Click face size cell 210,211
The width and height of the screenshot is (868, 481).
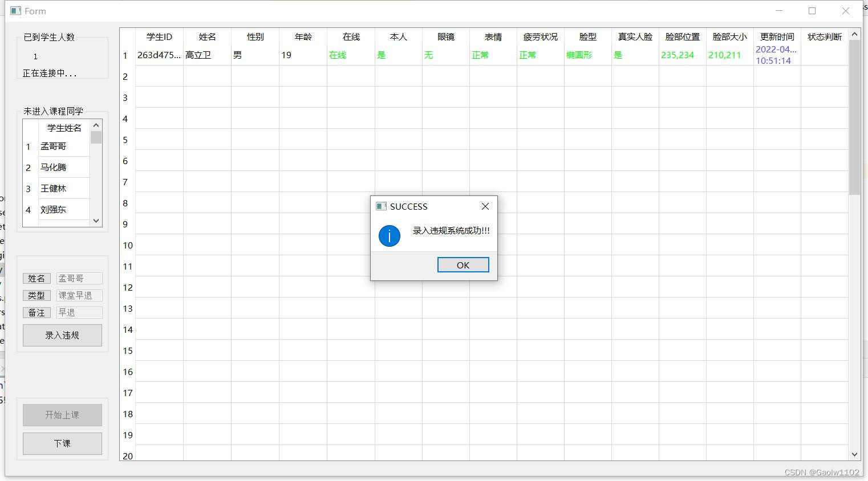tap(729, 55)
